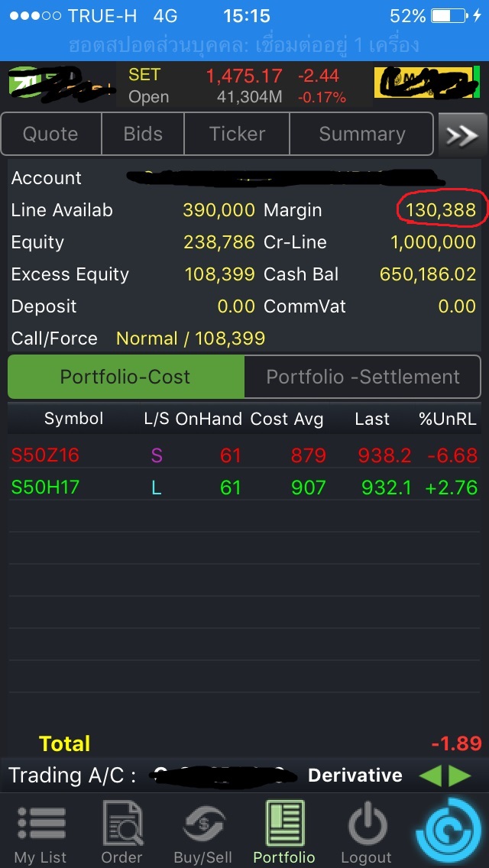
Task: Tap the personal hotspot status banner
Action: point(244,44)
